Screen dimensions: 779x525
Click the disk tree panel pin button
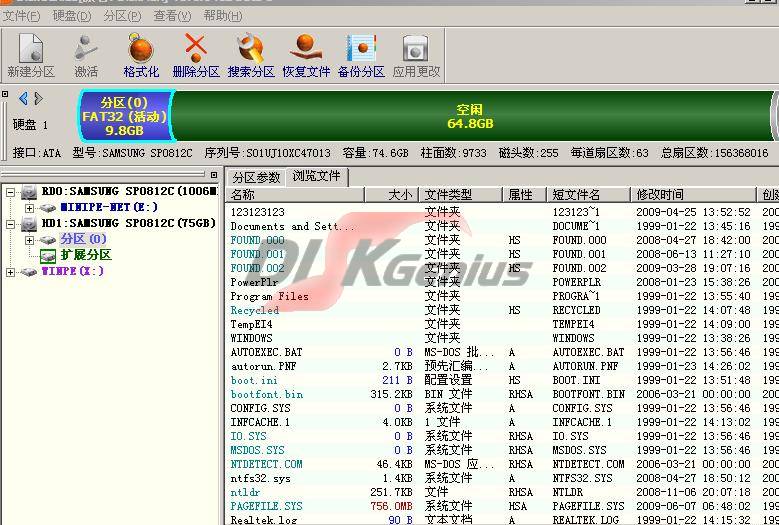pos(214,175)
